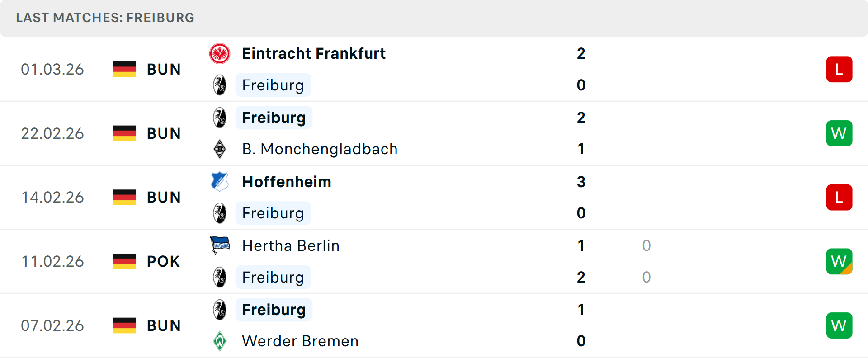Click the L result indicator on 14.02.26
868x358 pixels.
click(839, 197)
